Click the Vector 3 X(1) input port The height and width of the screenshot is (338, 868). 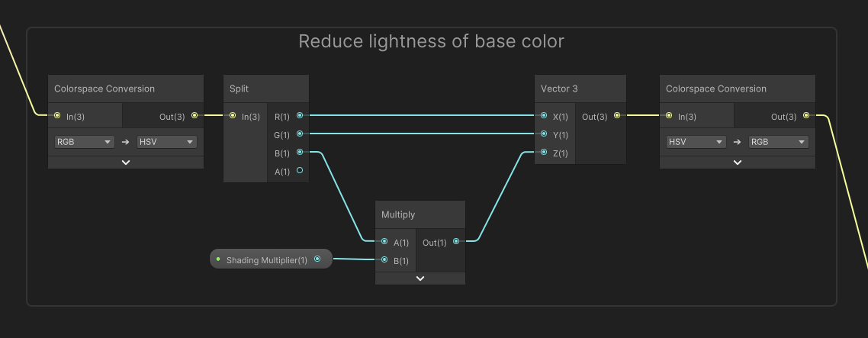click(543, 116)
